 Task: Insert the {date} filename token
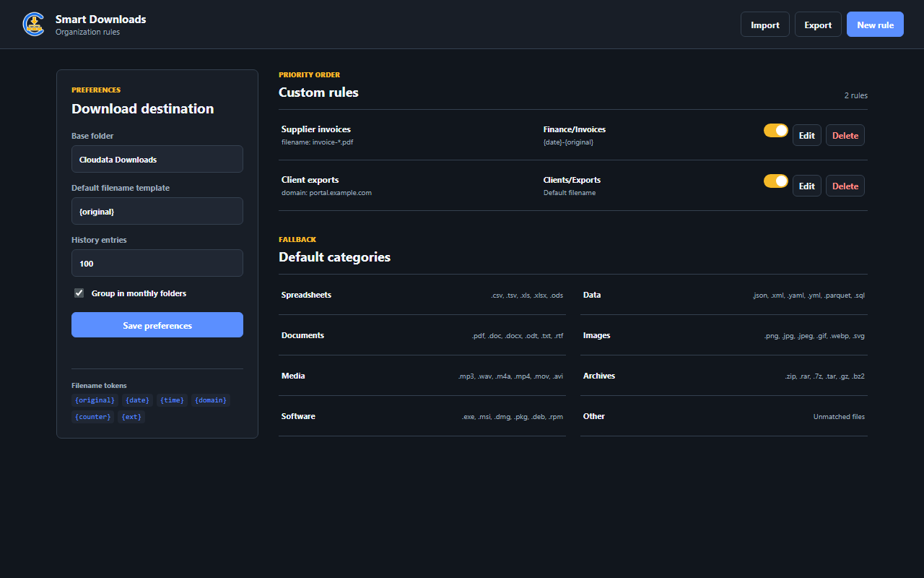click(x=138, y=400)
